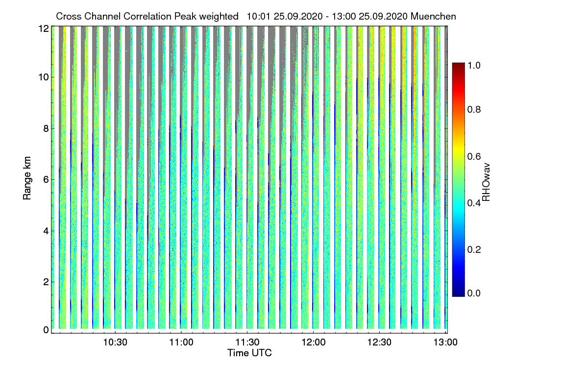588x392 pixels.
Task: Click the y-axis tick label '8'
Action: (46, 128)
